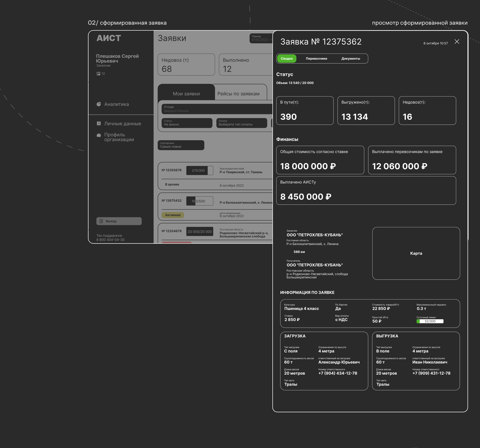Click the Профиль организации briefcase icon
This screenshot has height=448, width=480.
click(x=99, y=135)
